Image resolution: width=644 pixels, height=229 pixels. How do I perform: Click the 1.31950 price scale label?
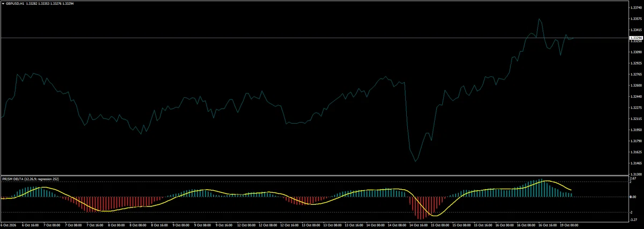(635, 130)
